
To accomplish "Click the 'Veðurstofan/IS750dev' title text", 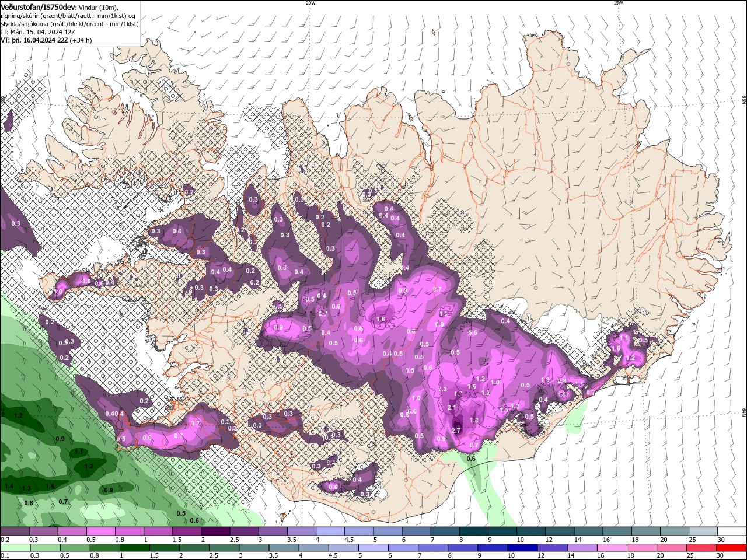I will pos(37,6).
